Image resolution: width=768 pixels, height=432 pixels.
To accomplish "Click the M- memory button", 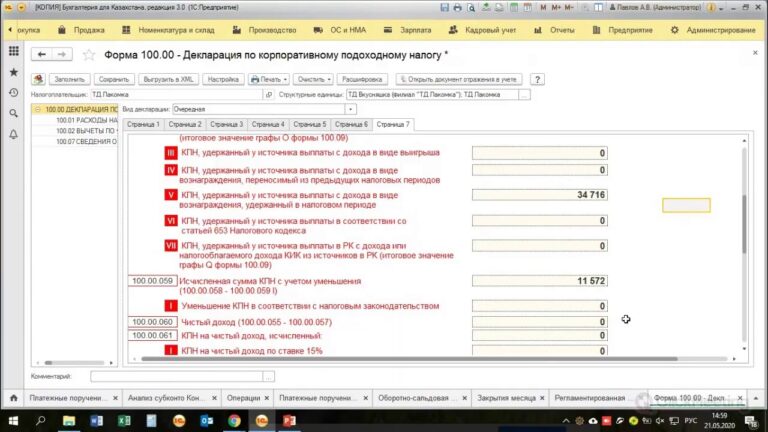I will tap(569, 7).
